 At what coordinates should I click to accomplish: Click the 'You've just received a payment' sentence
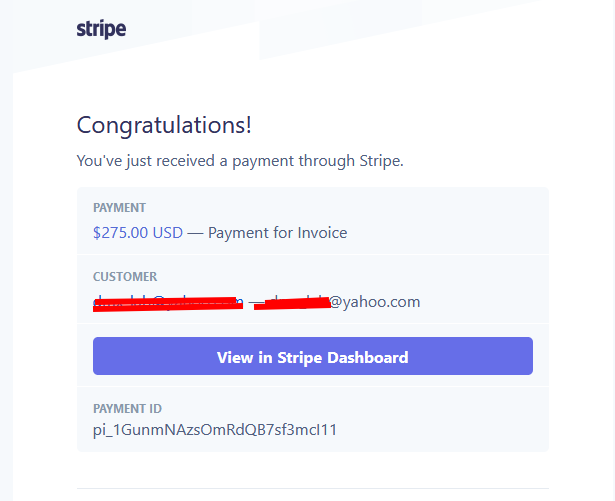(x=240, y=161)
